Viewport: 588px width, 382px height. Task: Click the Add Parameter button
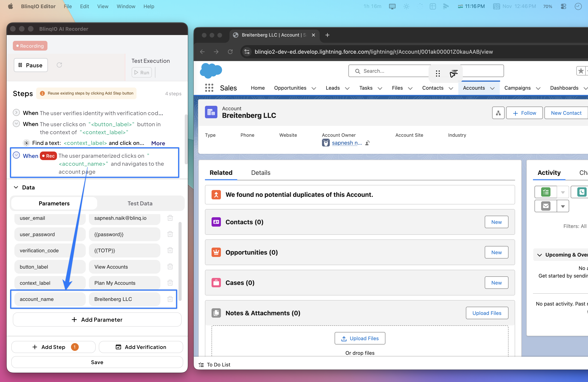(x=97, y=320)
